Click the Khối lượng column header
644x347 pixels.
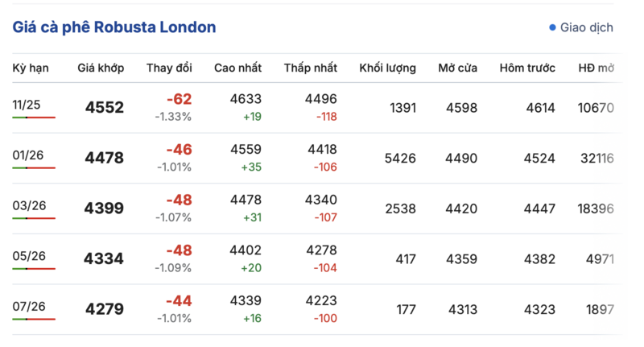pyautogui.click(x=387, y=68)
